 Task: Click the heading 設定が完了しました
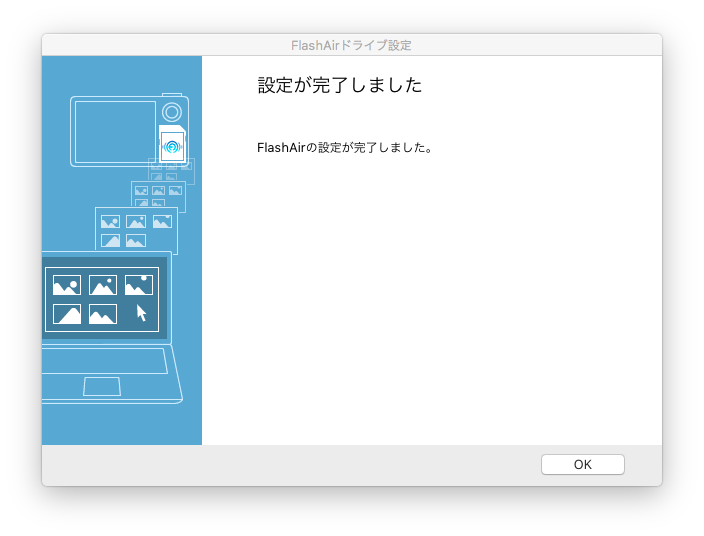pos(340,85)
